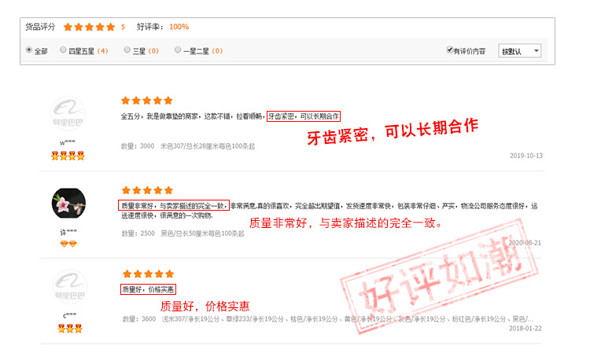Click the five-star 货品评分 rating at top
The image size is (590, 364).
89,27
